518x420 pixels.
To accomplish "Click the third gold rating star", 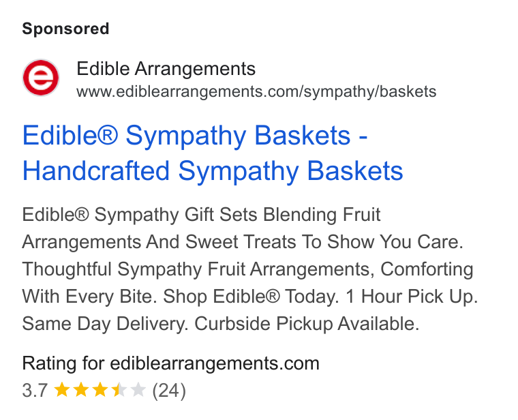I will (x=100, y=389).
